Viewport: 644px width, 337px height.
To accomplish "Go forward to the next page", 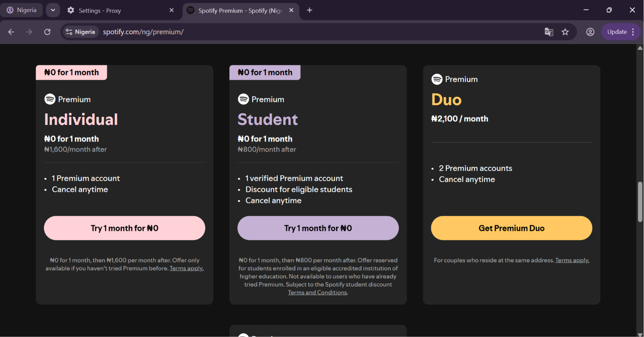I will 29,32.
